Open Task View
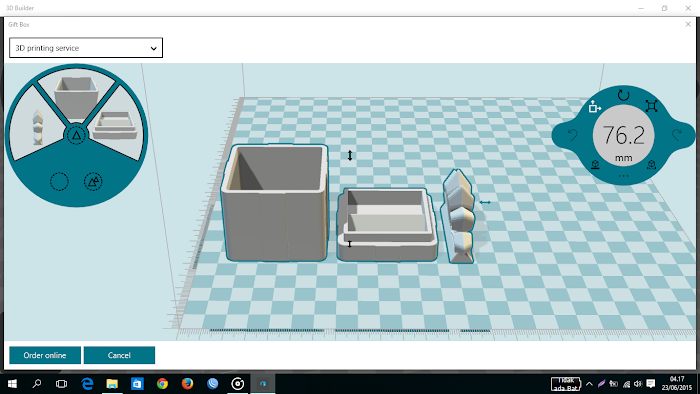The width and height of the screenshot is (700, 394). point(62,383)
